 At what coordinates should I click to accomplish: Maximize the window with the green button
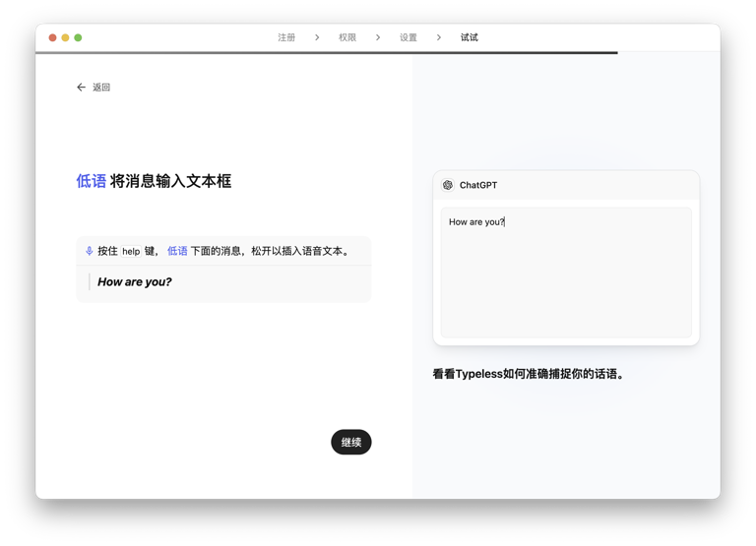(79, 37)
